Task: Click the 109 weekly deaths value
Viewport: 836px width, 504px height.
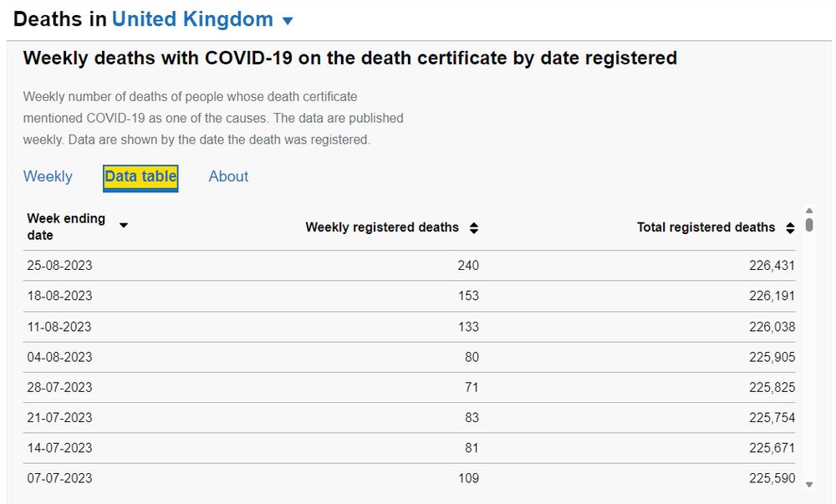Action: pyautogui.click(x=468, y=478)
